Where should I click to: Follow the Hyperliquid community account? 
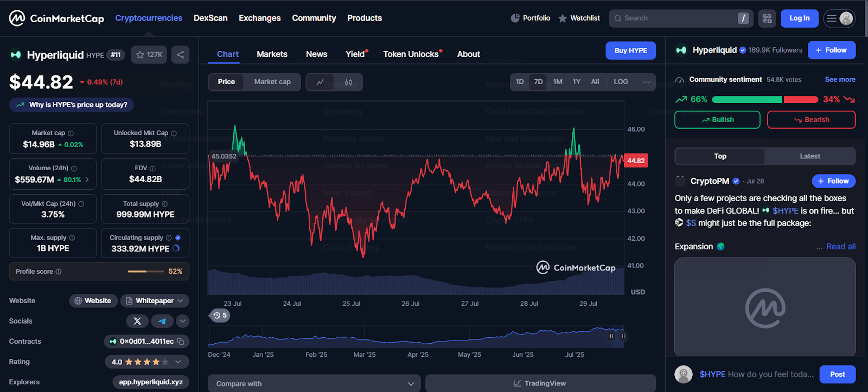(831, 50)
